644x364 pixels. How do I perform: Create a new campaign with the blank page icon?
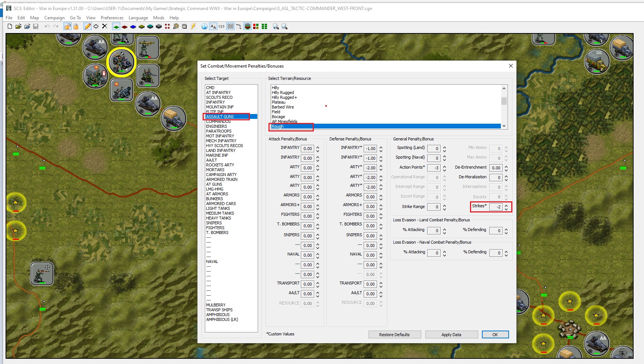point(10,26)
